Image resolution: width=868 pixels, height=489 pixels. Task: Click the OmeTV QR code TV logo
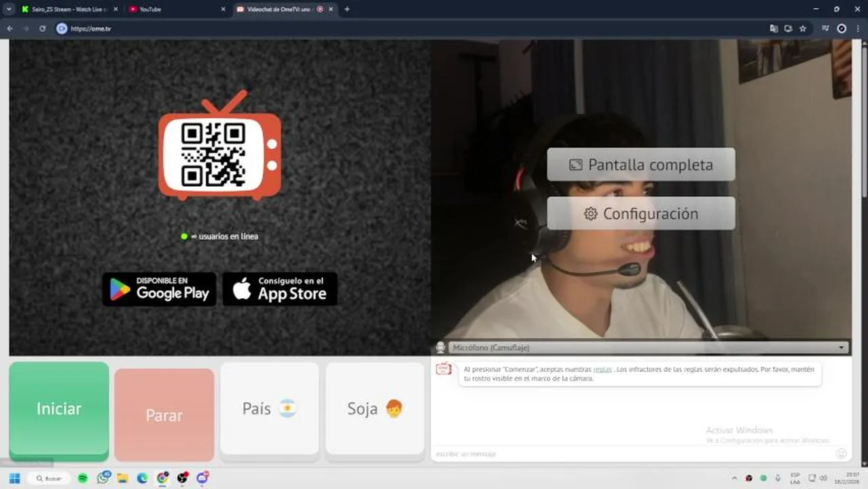pos(219,145)
